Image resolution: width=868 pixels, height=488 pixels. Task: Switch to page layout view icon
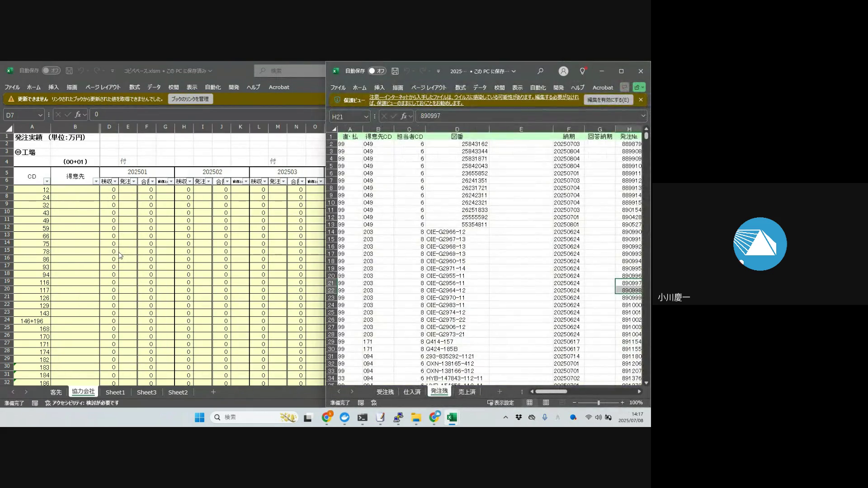(546, 403)
